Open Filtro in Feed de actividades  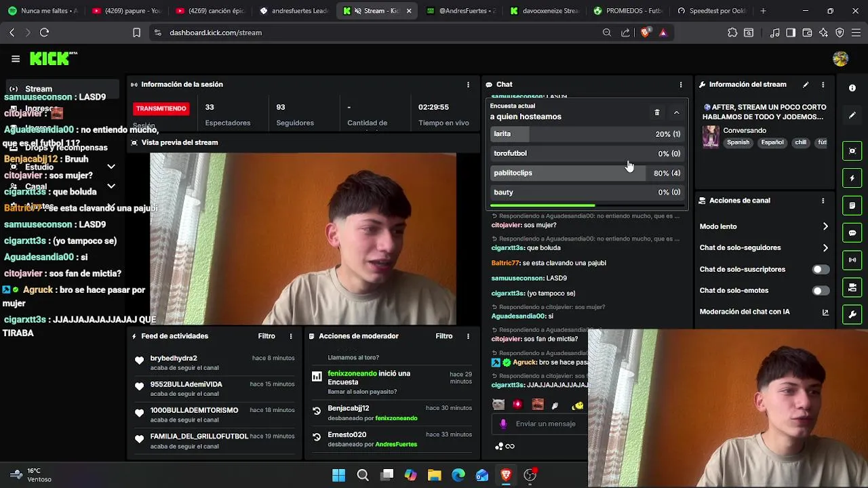[x=267, y=336]
